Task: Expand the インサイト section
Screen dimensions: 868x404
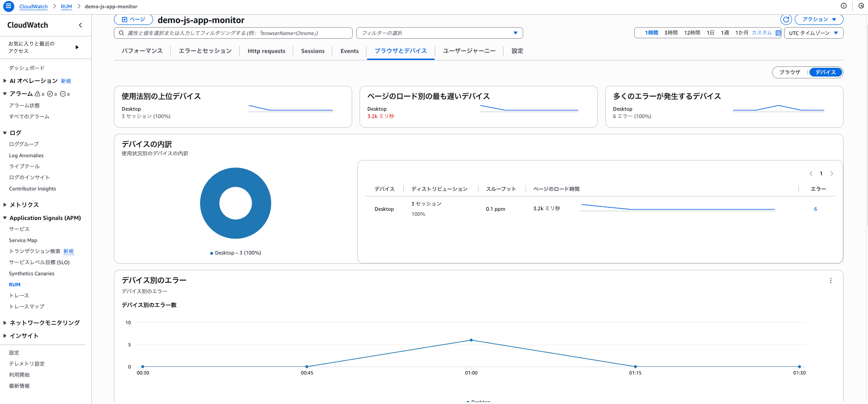Action: [5, 336]
